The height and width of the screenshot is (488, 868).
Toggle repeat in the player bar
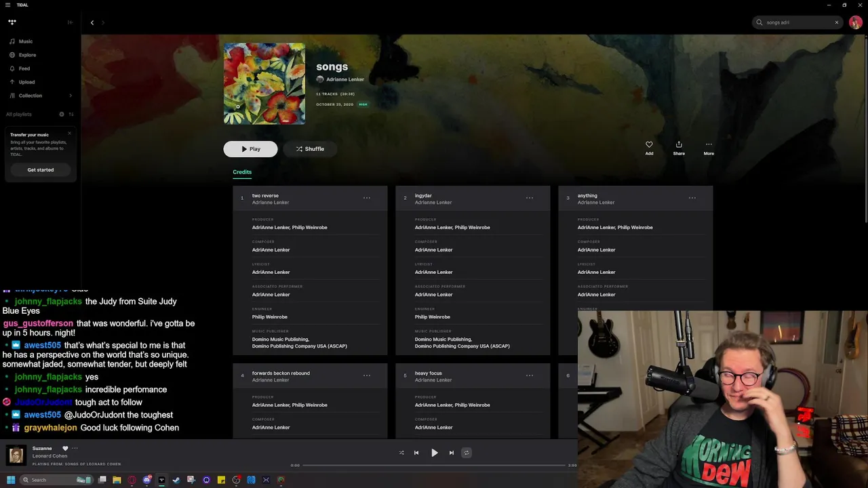(x=467, y=453)
